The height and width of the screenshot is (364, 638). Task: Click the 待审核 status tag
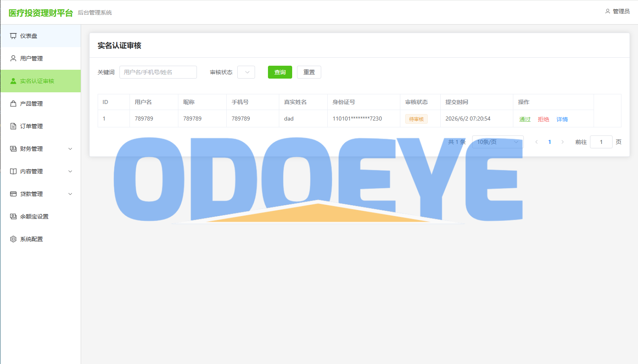point(416,119)
